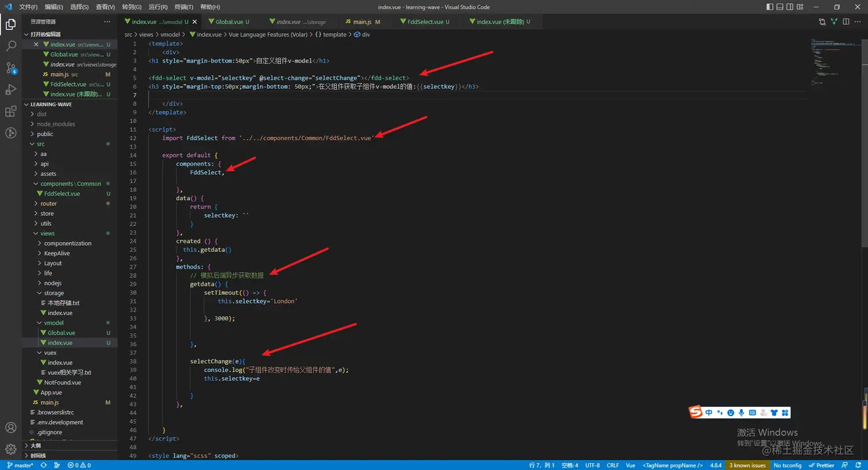Expand the 大纲 outline section
The width and height of the screenshot is (868, 470).
click(x=70, y=446)
